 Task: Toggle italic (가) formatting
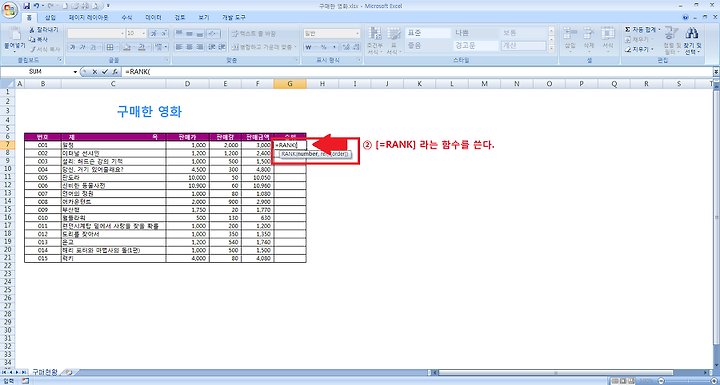83,47
